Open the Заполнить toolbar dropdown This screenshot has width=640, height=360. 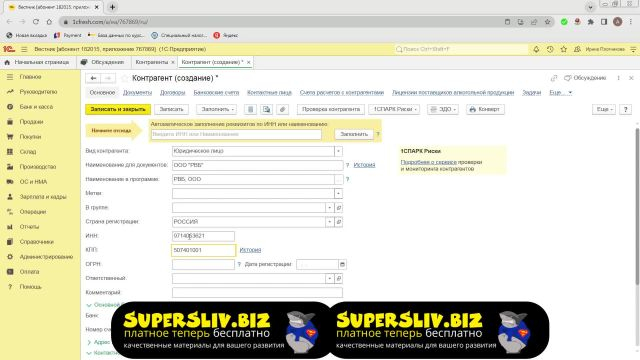click(216, 109)
